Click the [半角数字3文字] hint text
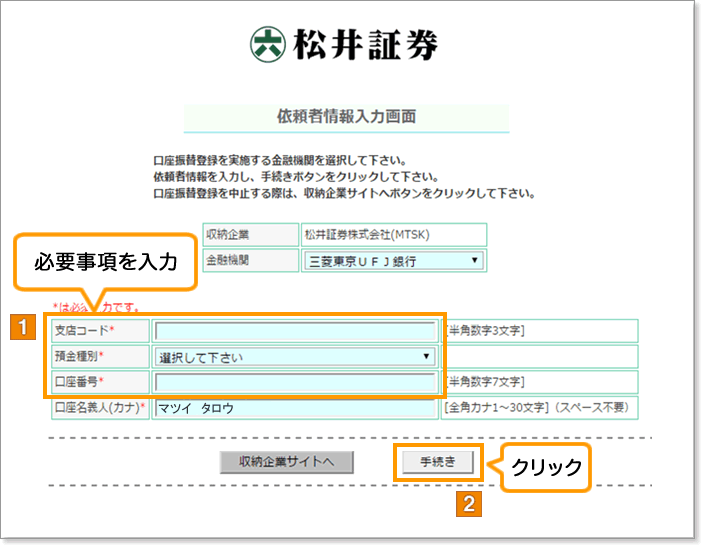The image size is (703, 547). pyautogui.click(x=485, y=331)
